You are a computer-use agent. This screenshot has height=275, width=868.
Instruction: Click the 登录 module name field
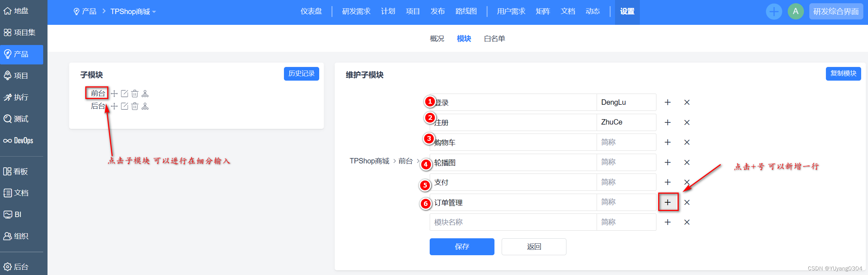[x=513, y=102]
